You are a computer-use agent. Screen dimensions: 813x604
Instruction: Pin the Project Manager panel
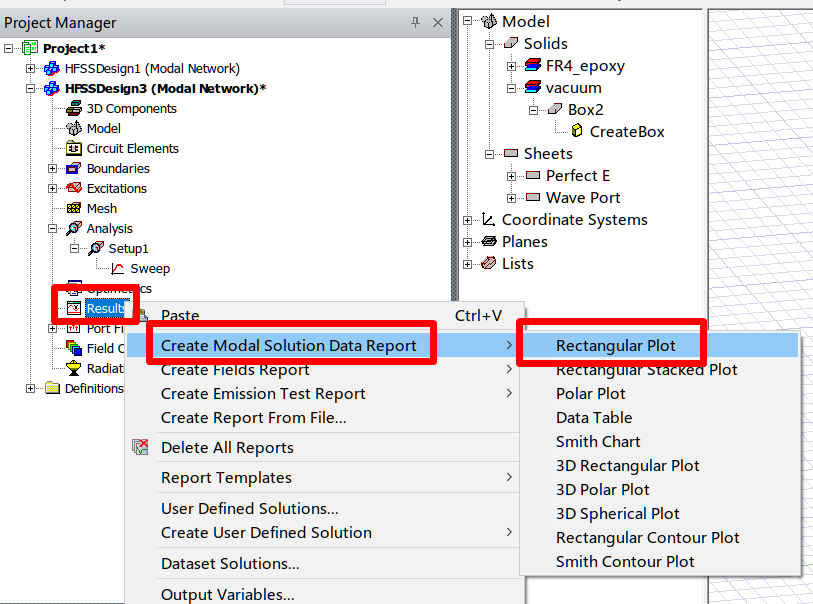click(x=415, y=22)
